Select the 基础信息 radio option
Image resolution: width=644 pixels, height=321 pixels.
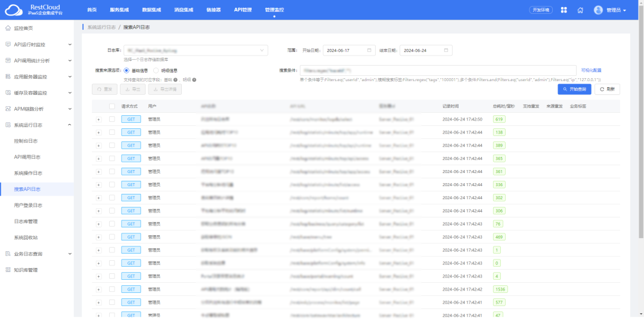[x=126, y=70]
